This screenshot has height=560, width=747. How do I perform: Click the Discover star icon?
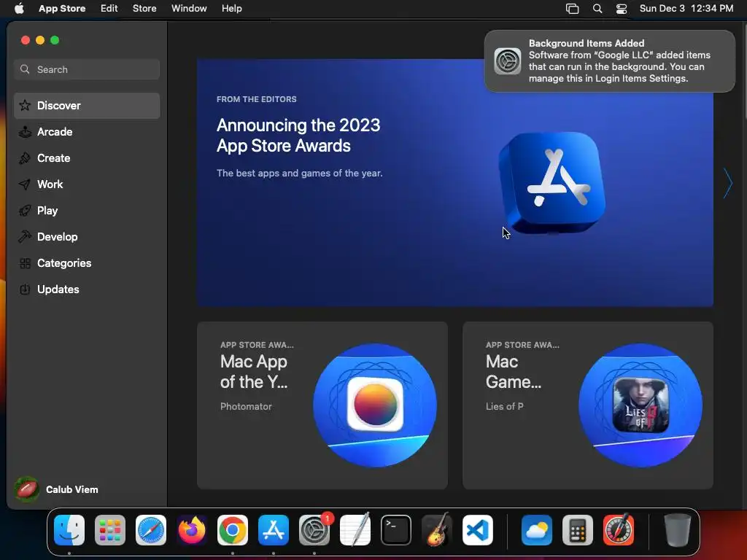pyautogui.click(x=25, y=106)
